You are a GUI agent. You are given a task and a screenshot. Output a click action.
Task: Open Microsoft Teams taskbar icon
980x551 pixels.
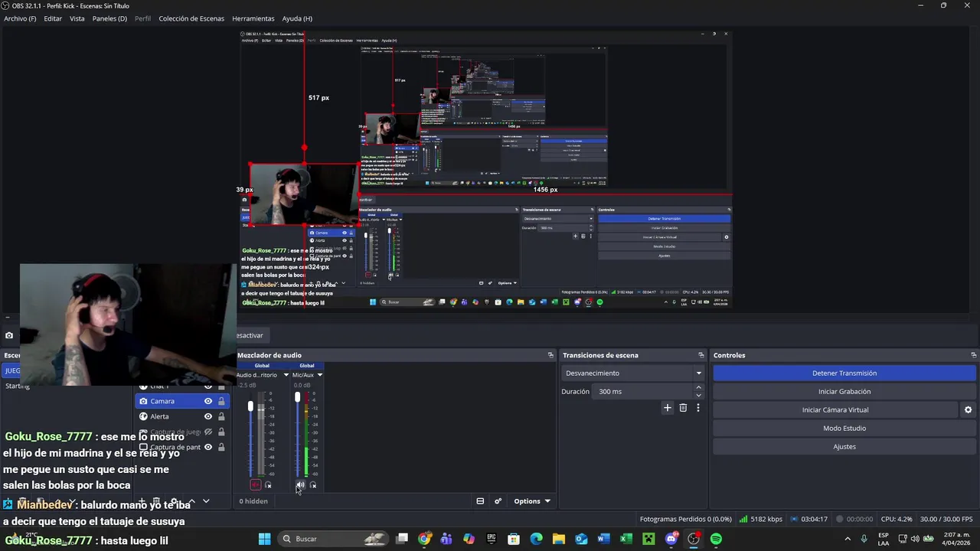click(446, 539)
